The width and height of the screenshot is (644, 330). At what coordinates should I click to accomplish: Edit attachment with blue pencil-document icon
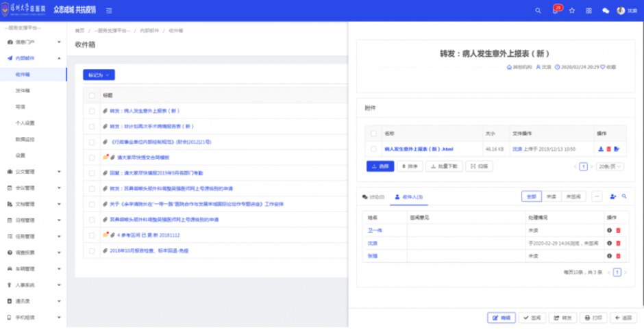coord(617,149)
